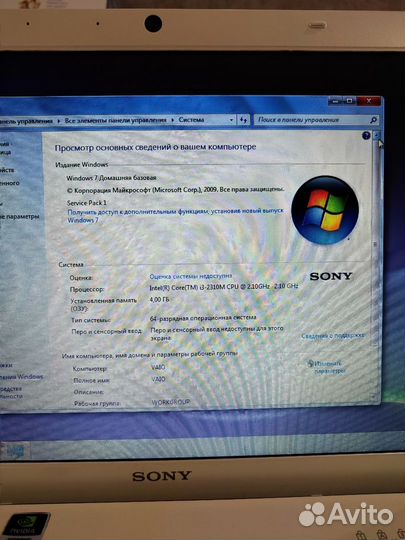Click the 'Рабочая группа:' label
Image resolution: width=405 pixels, height=540 pixels.
[x=97, y=403]
